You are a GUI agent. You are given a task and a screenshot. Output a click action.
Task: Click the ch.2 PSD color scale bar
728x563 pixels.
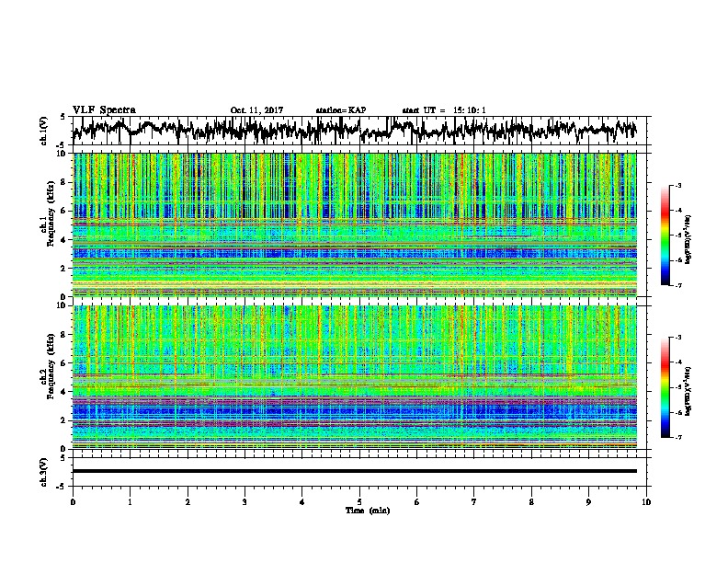tap(665, 387)
